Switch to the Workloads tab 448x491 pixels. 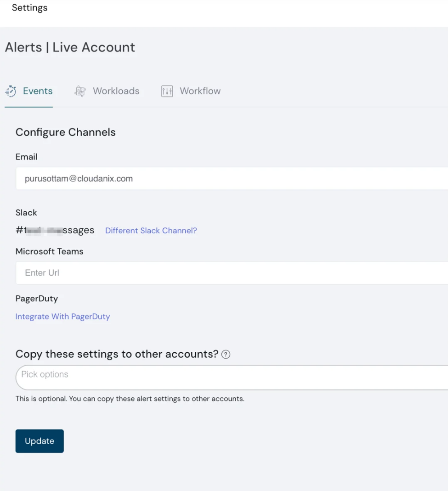coord(116,91)
